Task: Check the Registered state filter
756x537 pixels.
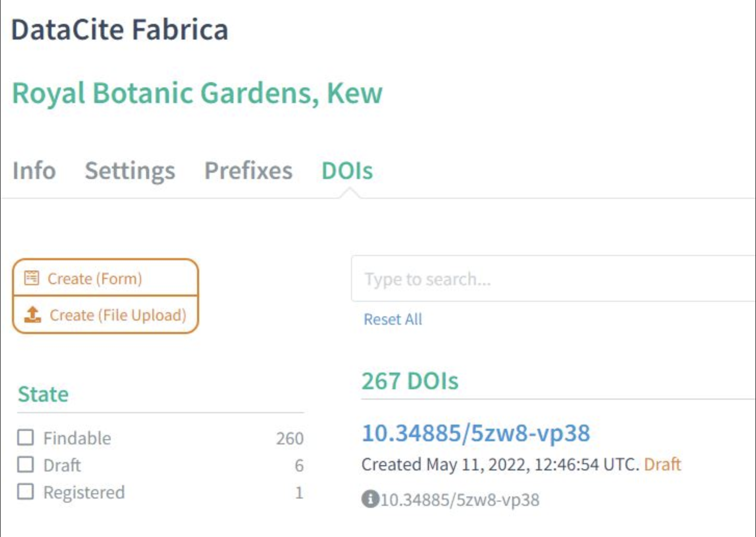Action: pyautogui.click(x=24, y=492)
